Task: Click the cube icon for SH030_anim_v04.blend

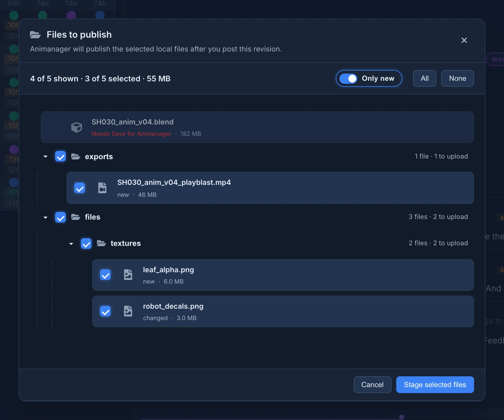Action: click(x=77, y=127)
